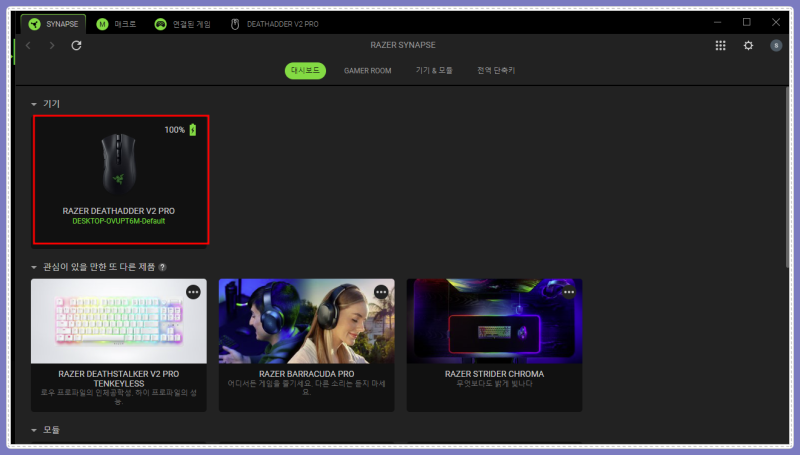Click the DESKTOP-OVUPT6M-Default profile text
This screenshot has width=800, height=455.
pos(118,221)
